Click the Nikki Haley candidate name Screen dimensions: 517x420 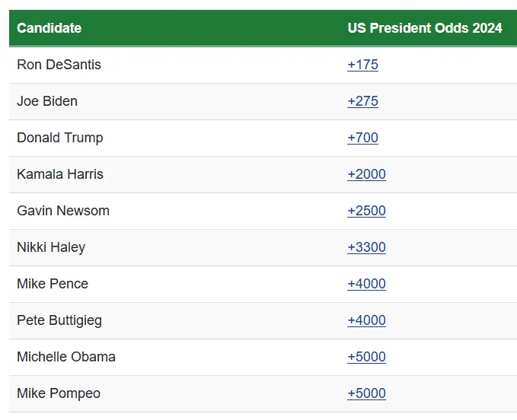click(51, 247)
